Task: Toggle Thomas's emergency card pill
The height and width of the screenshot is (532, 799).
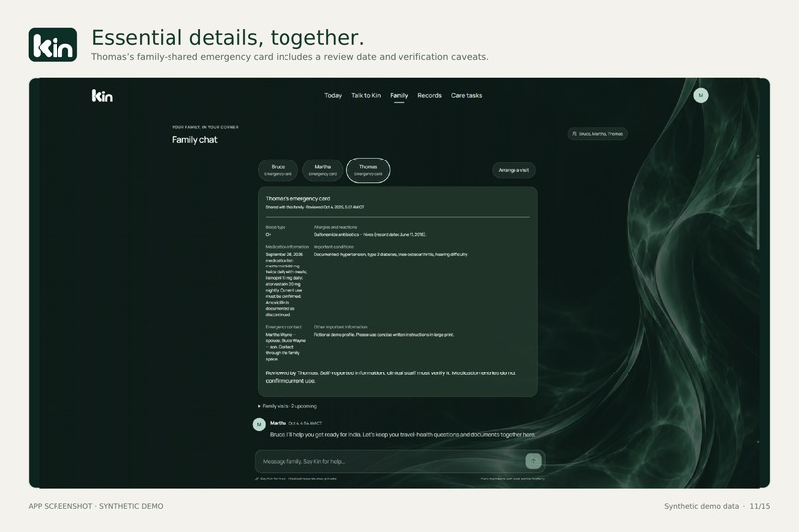Action: 368,170
